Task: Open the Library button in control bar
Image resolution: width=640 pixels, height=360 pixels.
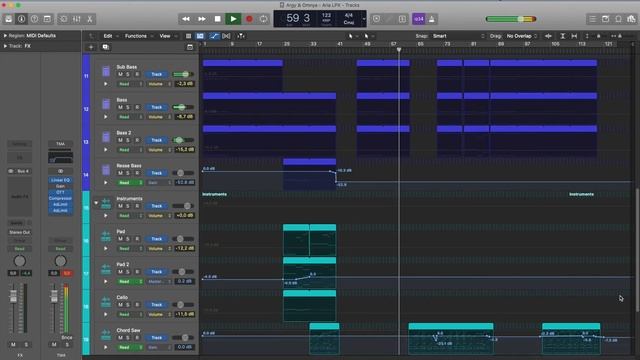Action: [9, 19]
